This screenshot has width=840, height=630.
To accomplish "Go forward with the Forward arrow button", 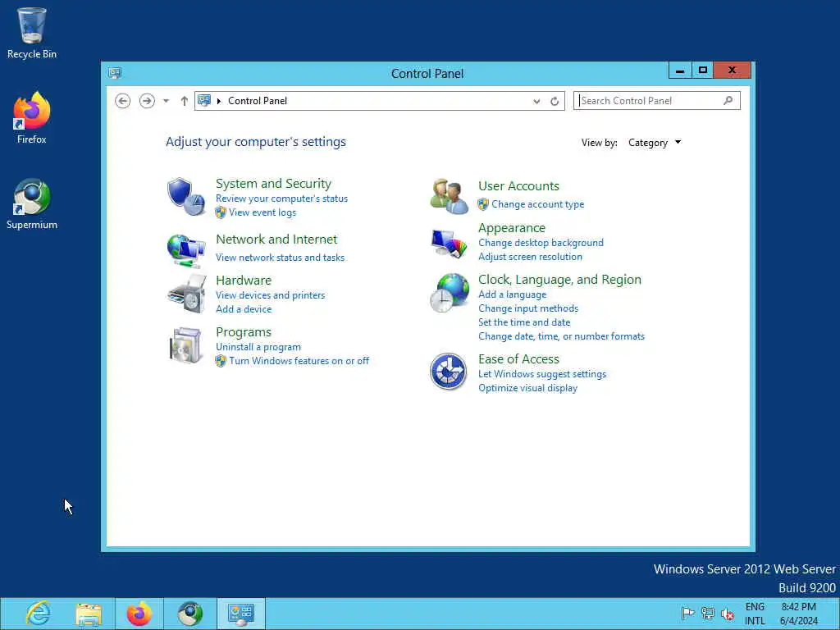I will click(147, 101).
